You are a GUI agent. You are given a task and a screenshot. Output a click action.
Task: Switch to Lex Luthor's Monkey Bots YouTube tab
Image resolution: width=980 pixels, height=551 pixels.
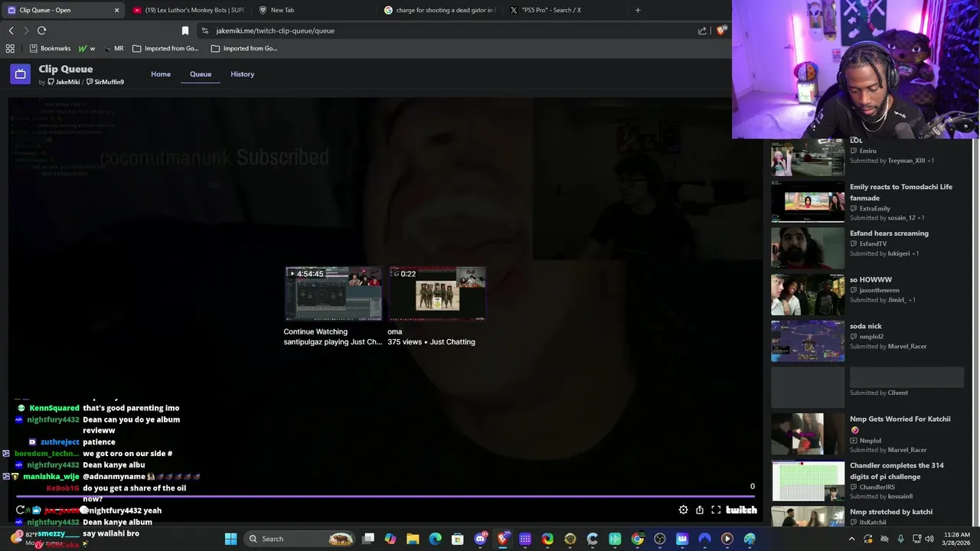click(x=188, y=10)
